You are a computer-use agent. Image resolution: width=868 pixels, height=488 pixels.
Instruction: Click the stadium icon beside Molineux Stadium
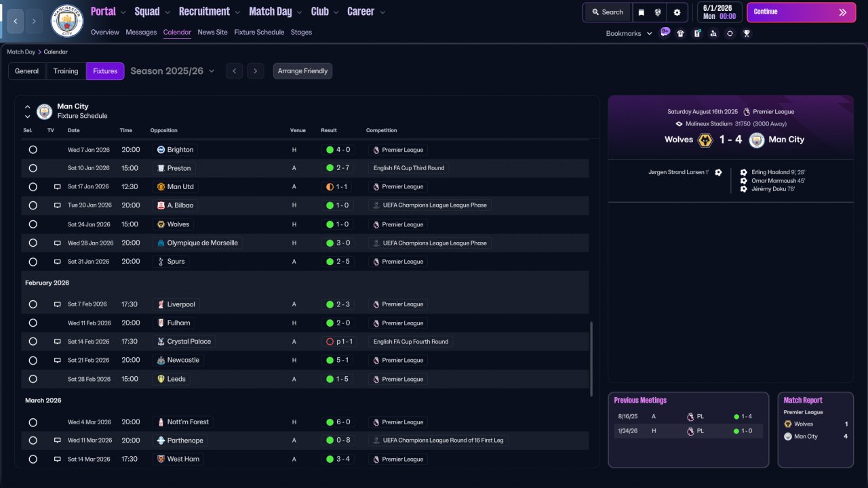(x=679, y=124)
